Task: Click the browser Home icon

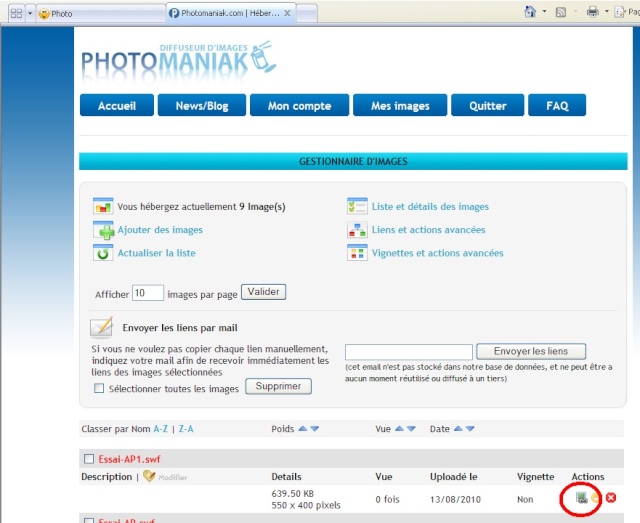Action: 530,12
